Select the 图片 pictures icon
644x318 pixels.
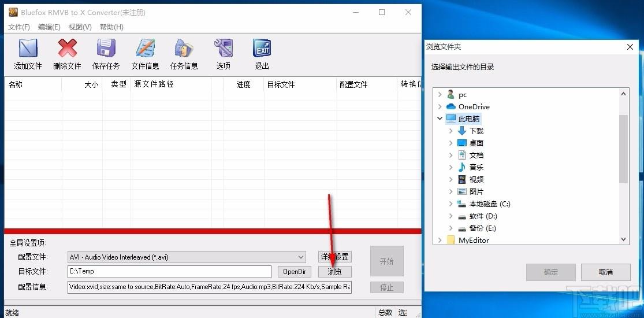[462, 192]
